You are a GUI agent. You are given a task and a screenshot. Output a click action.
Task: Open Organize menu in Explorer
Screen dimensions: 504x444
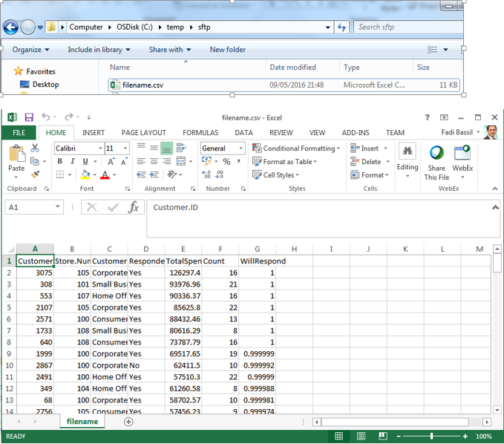[x=30, y=50]
